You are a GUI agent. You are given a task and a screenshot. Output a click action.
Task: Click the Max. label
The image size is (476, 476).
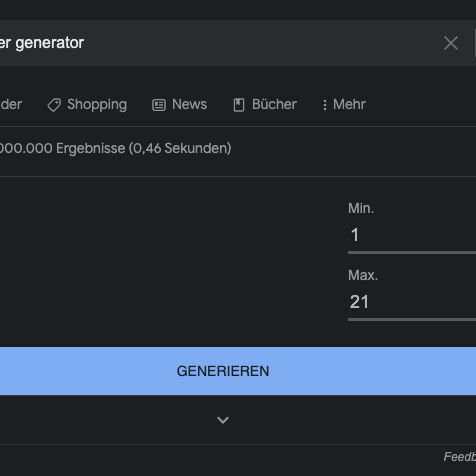coord(363,275)
